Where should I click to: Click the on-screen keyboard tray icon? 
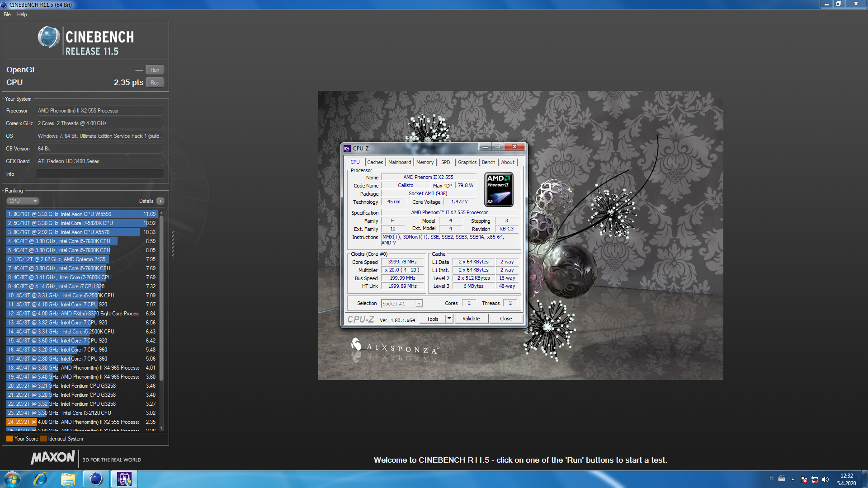click(x=782, y=479)
